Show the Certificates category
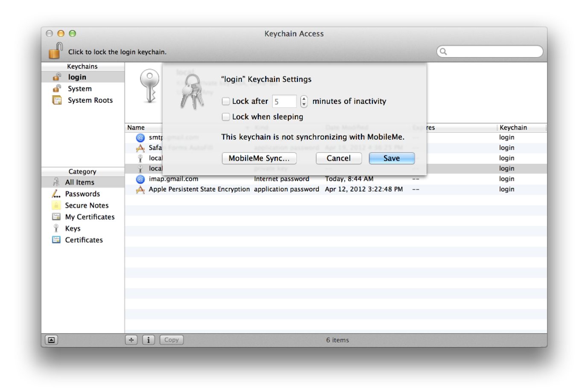 tap(84, 240)
